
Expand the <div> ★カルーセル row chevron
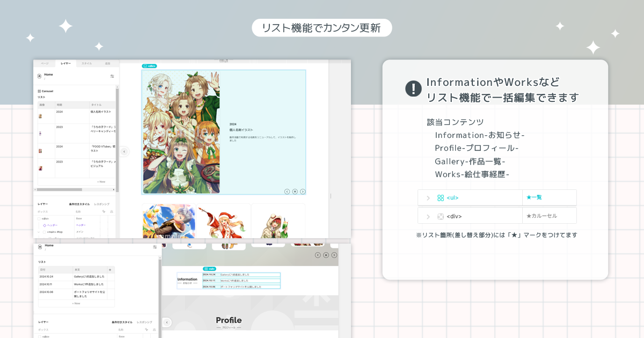[x=428, y=216]
